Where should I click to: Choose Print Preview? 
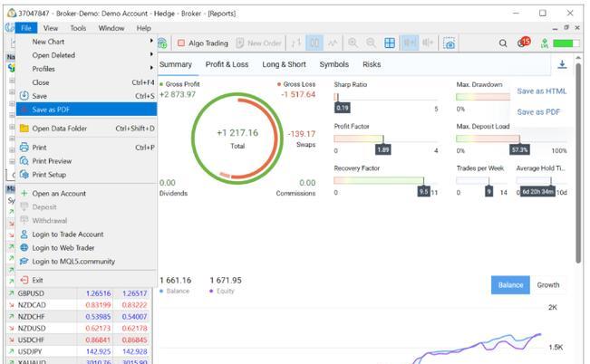coord(86,160)
